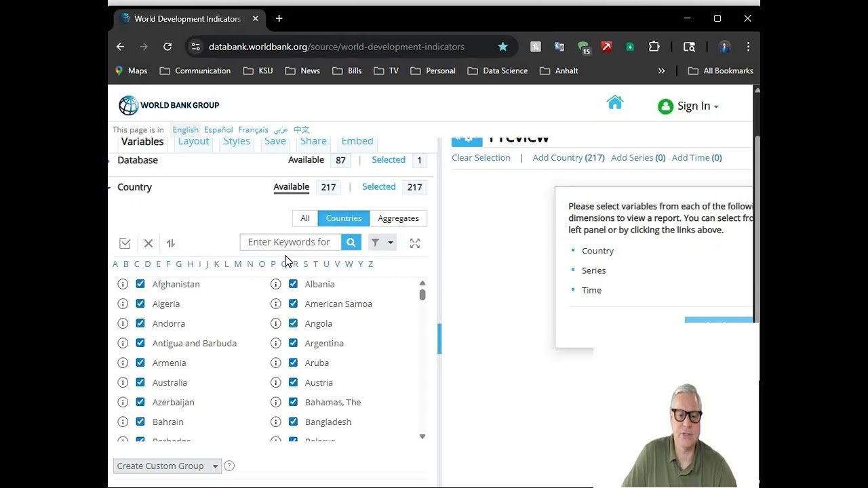
Task: Switch to the Styles tab
Action: [237, 141]
